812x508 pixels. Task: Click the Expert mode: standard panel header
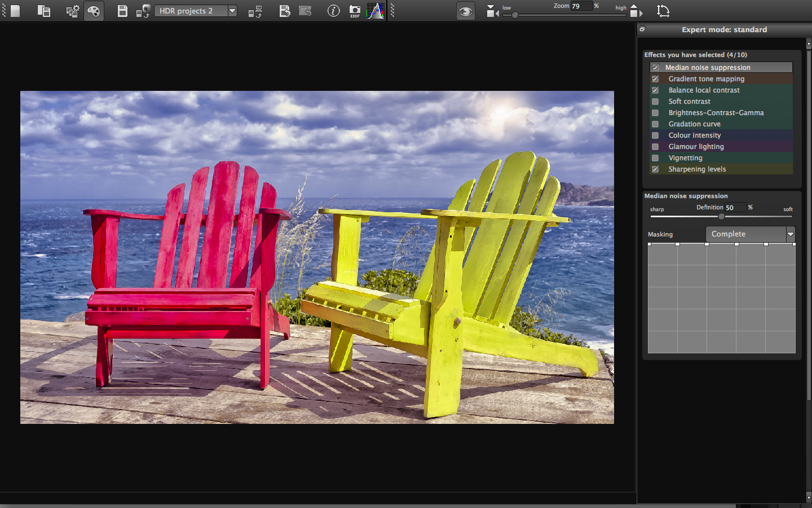click(724, 29)
